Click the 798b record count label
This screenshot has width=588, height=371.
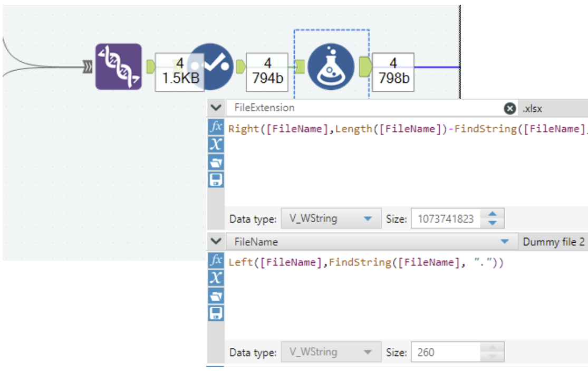(x=393, y=72)
